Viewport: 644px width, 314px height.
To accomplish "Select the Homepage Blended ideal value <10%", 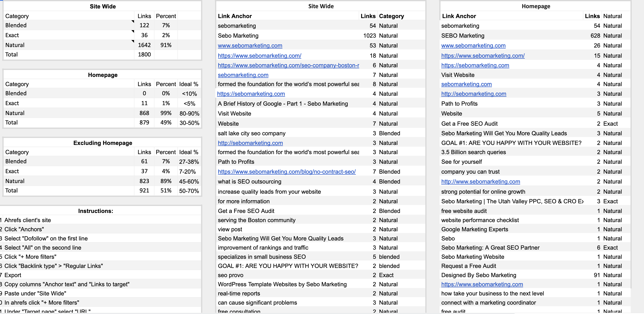I will [189, 94].
